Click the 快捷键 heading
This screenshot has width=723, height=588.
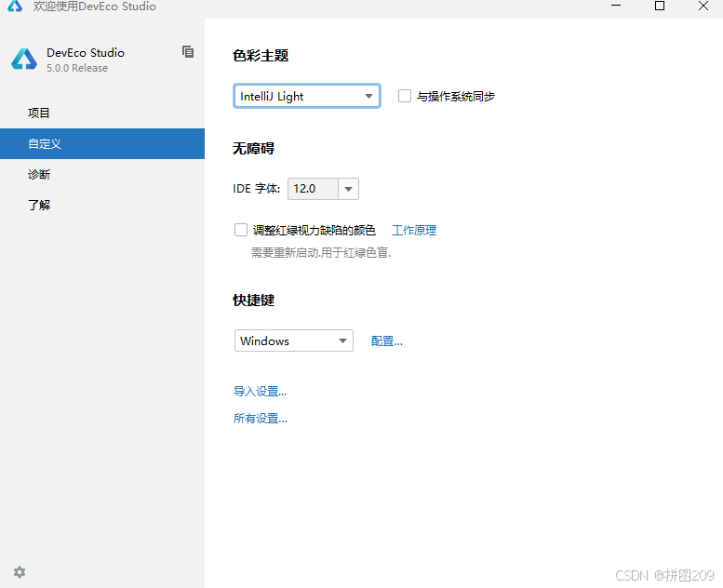pos(254,301)
